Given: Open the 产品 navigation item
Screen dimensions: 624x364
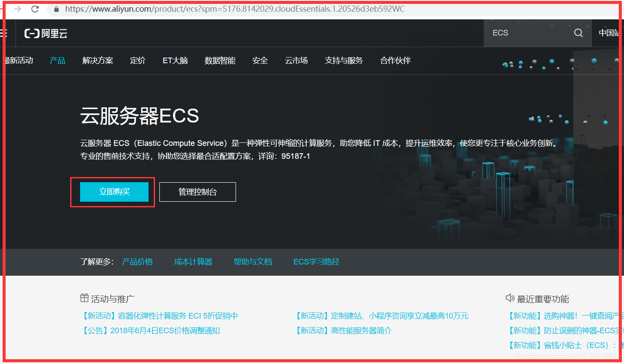Looking at the screenshot, I should coord(58,61).
